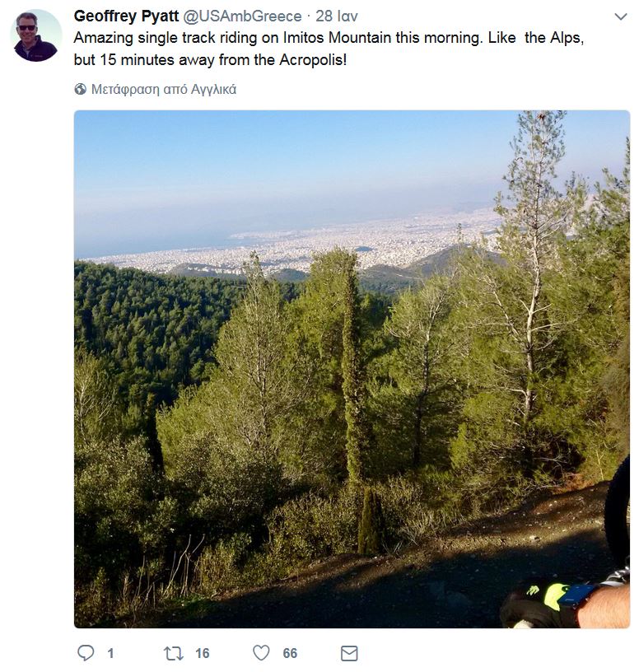Image resolution: width=639 pixels, height=672 pixels.
Task: Click the 28 Ιαν tweet date
Action: [337, 16]
